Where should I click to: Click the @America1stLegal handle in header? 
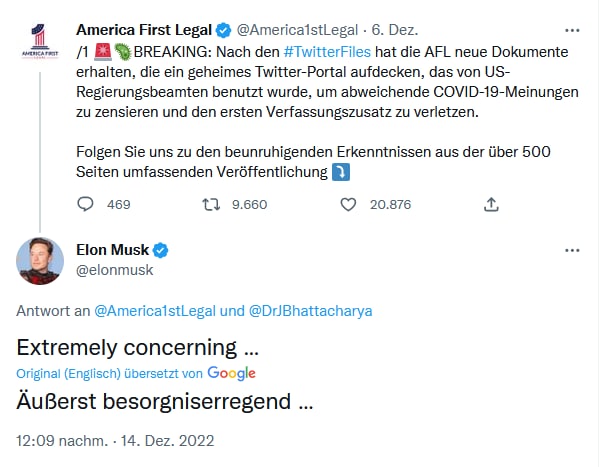[x=297, y=30]
